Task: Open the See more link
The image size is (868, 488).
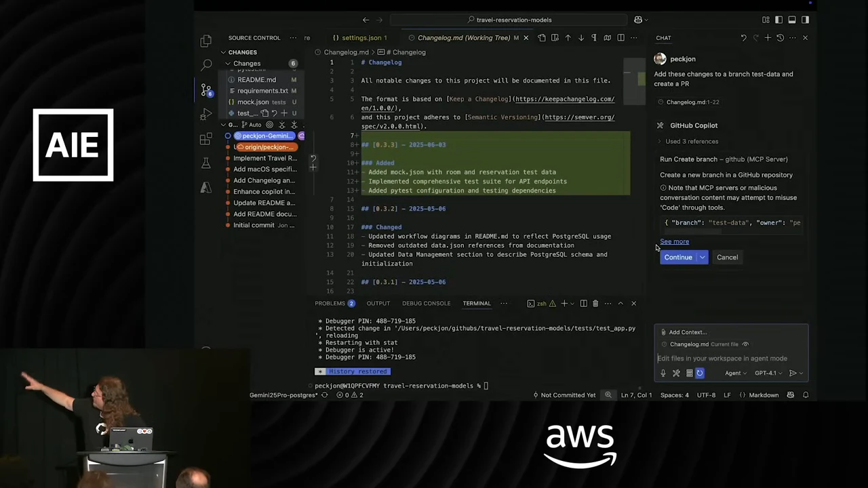Action: pos(674,242)
